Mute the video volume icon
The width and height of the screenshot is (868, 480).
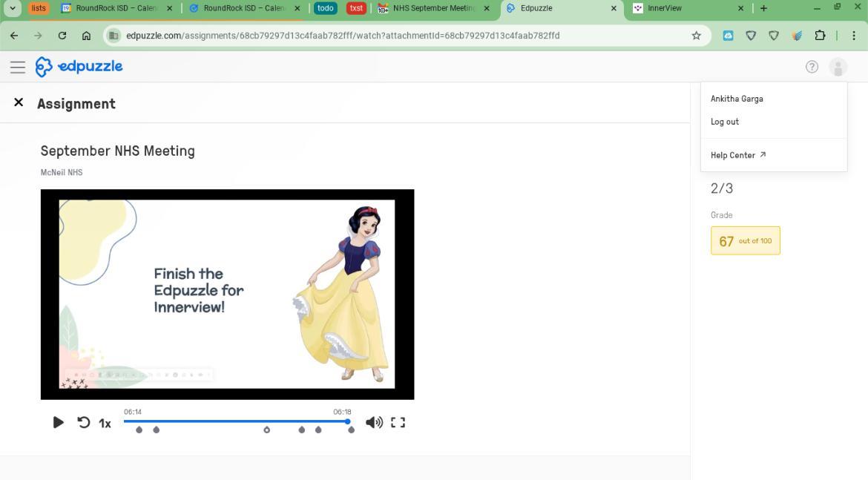click(x=374, y=422)
